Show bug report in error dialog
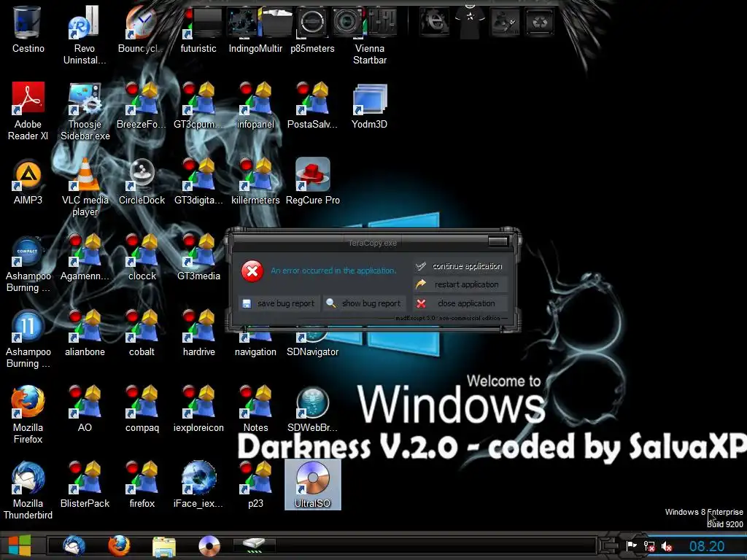747x560 pixels. point(364,303)
